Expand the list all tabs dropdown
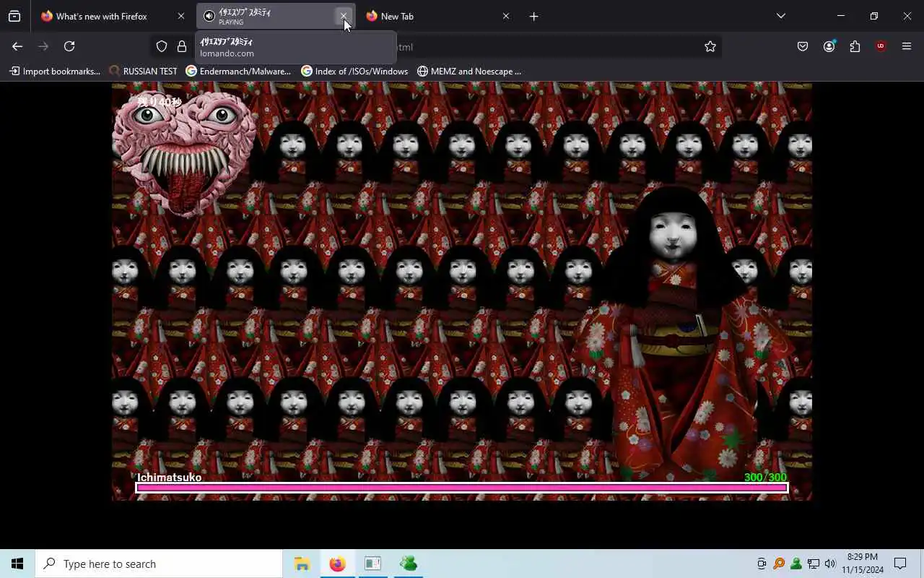 pos(780,16)
